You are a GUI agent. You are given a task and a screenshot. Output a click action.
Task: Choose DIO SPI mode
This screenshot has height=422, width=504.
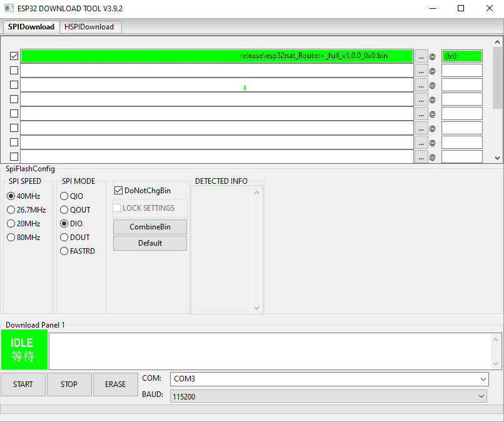71,224
